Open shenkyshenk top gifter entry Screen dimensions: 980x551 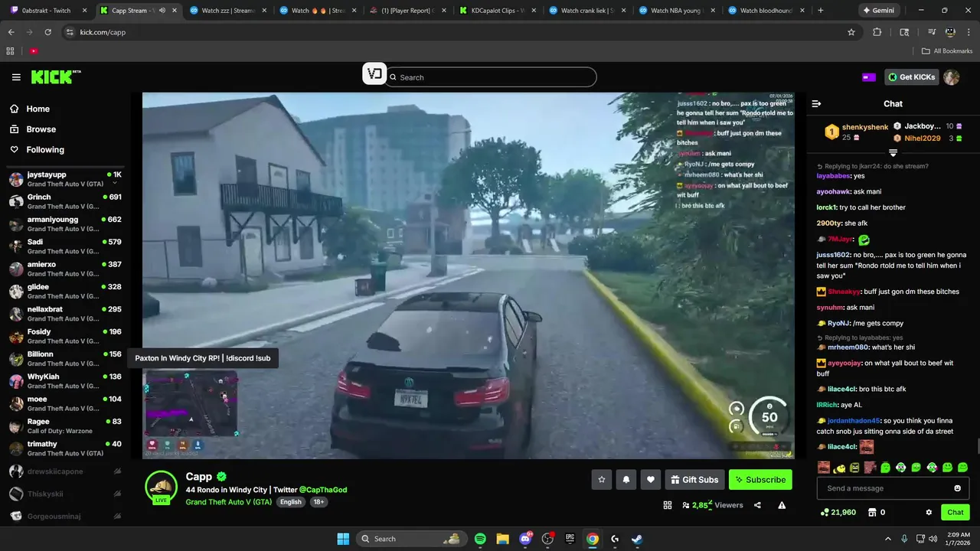[856, 132]
